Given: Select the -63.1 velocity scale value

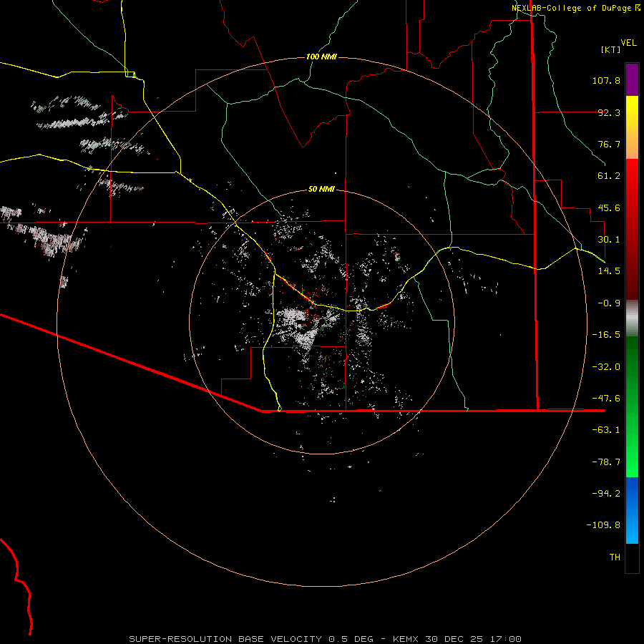Looking at the screenshot, I should (606, 430).
